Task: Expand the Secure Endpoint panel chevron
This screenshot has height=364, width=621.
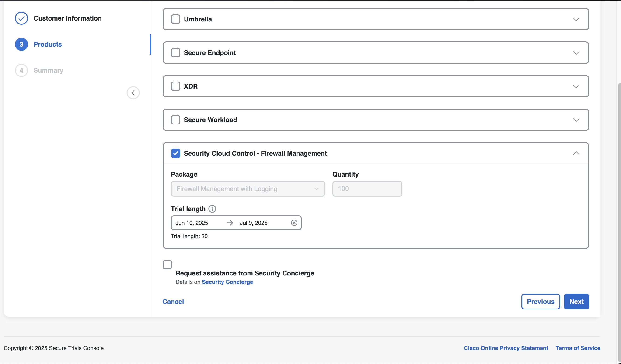Action: 576,53
